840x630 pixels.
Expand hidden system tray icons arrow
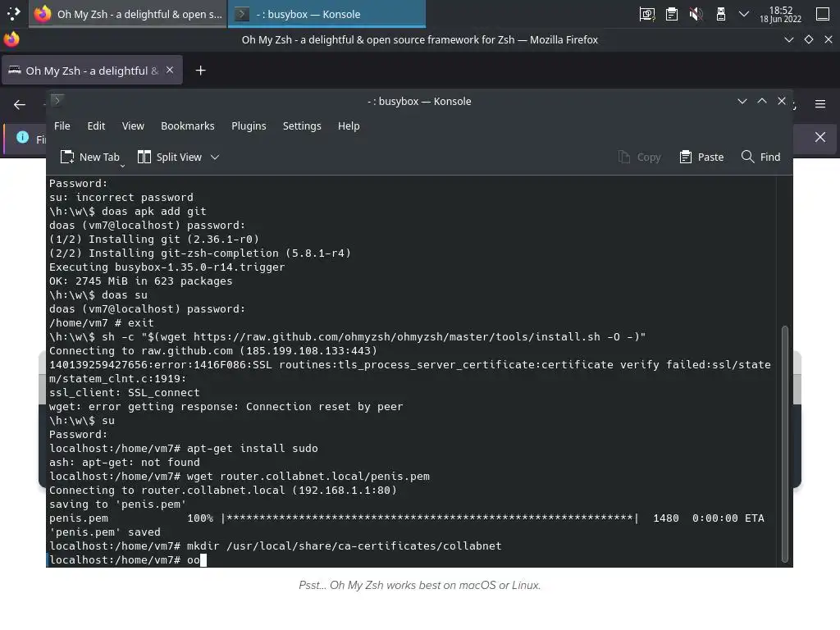pos(743,14)
